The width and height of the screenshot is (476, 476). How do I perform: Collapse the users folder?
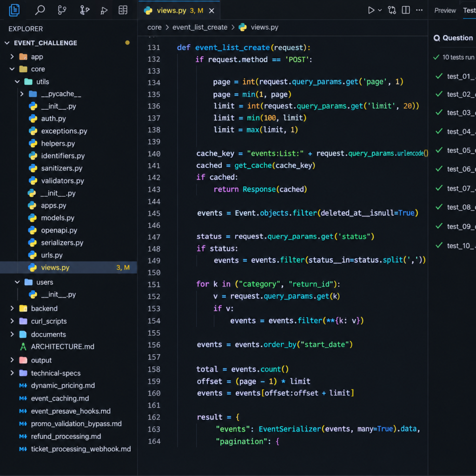click(17, 282)
